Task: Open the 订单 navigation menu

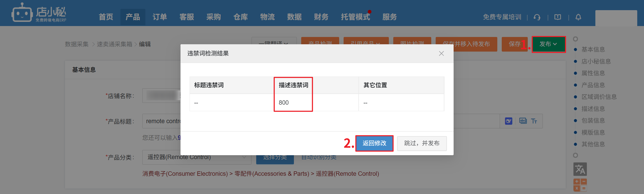Action: 160,17
